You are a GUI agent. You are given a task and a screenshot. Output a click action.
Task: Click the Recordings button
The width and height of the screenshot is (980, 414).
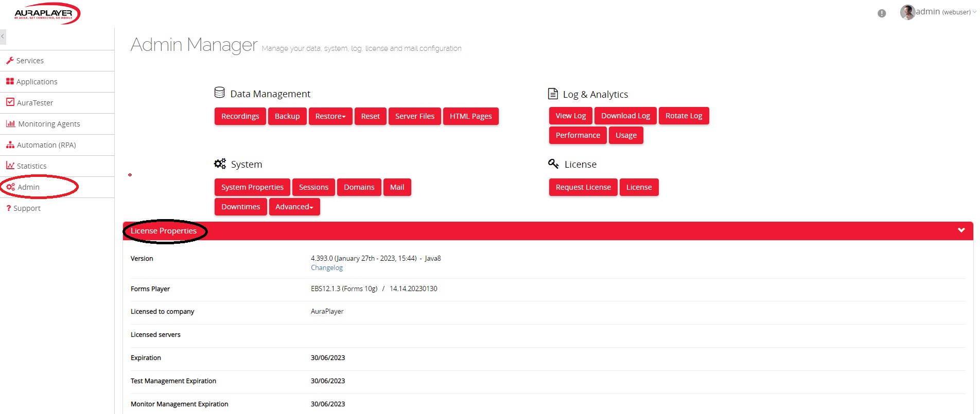(240, 116)
